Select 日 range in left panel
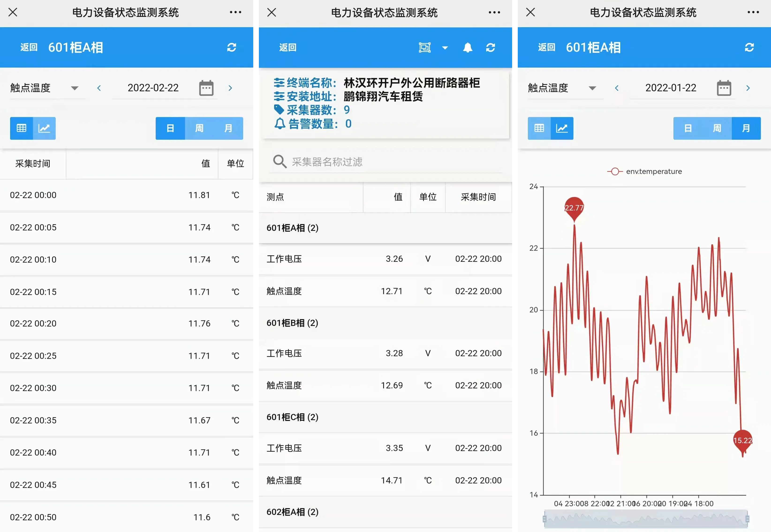771x532 pixels. (170, 128)
